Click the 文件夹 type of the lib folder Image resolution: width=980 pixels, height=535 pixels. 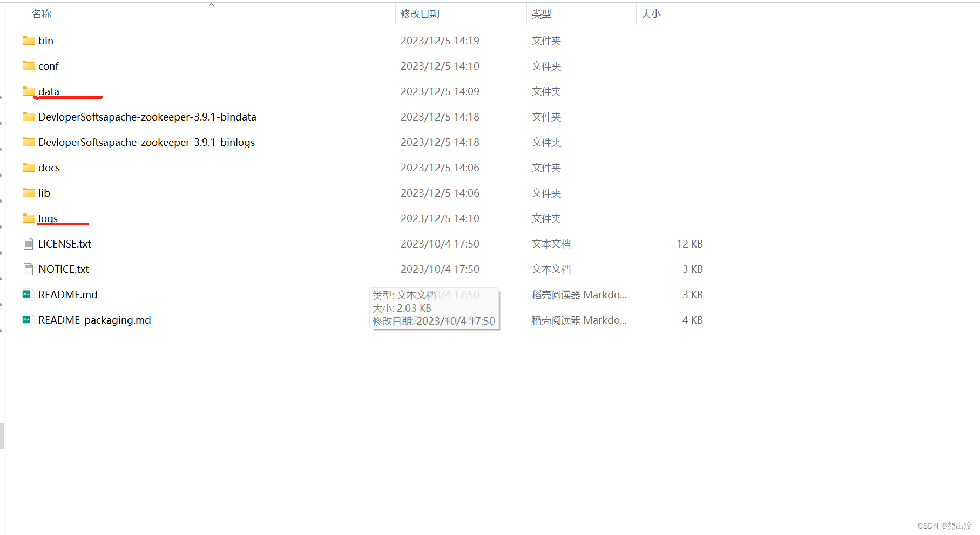546,193
